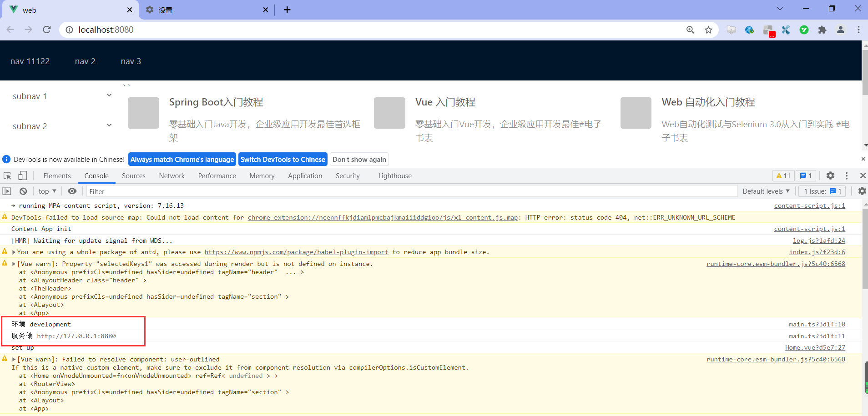The image size is (868, 416).
Task: Activate the inspect element picker
Action: pyautogui.click(x=7, y=175)
